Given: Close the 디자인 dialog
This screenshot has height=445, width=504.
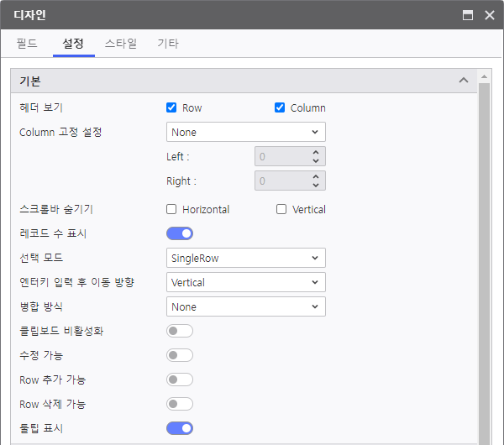Looking at the screenshot, I should (x=490, y=15).
